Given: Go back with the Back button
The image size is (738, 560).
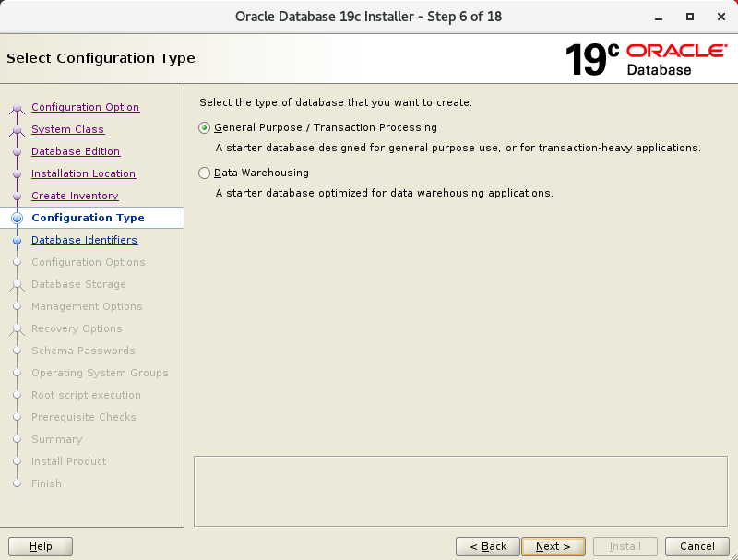Looking at the screenshot, I should coord(488,546).
